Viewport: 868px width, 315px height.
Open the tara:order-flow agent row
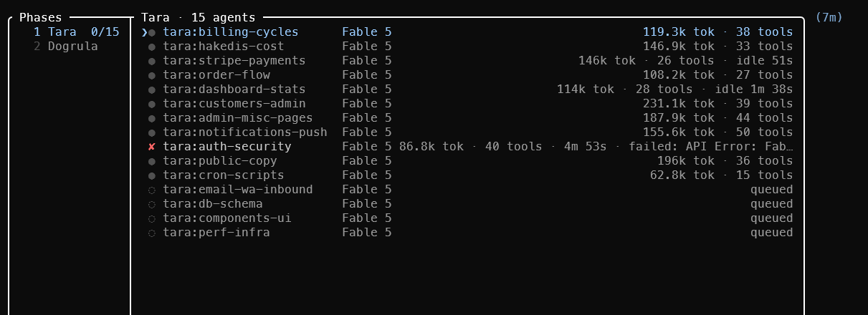point(467,75)
